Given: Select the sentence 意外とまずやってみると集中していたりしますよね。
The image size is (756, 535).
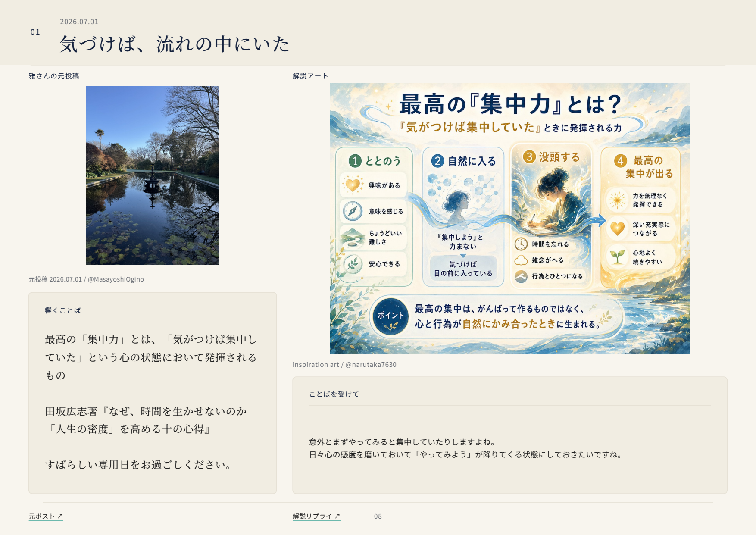Looking at the screenshot, I should tap(403, 442).
